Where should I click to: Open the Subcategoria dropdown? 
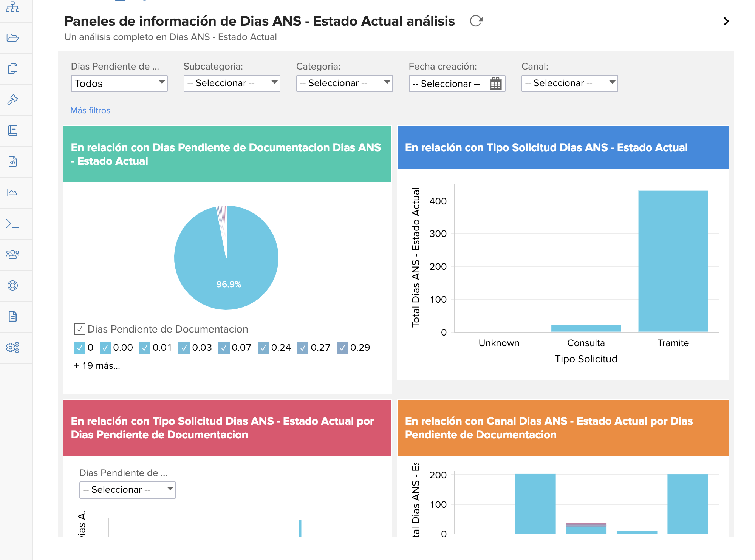231,83
